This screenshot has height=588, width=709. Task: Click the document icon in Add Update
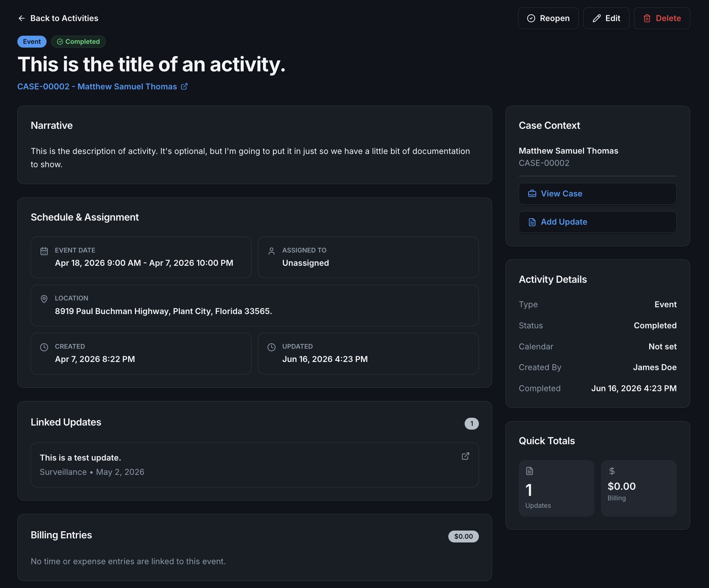coord(532,222)
